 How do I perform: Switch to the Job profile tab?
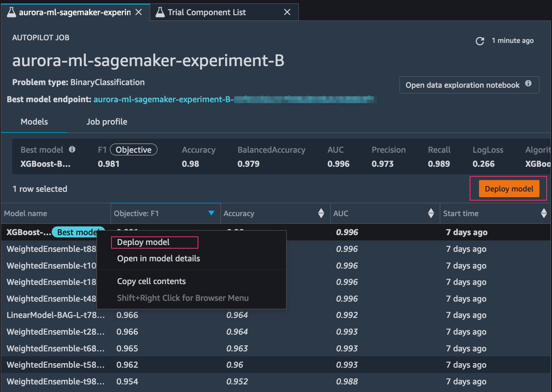[107, 122]
